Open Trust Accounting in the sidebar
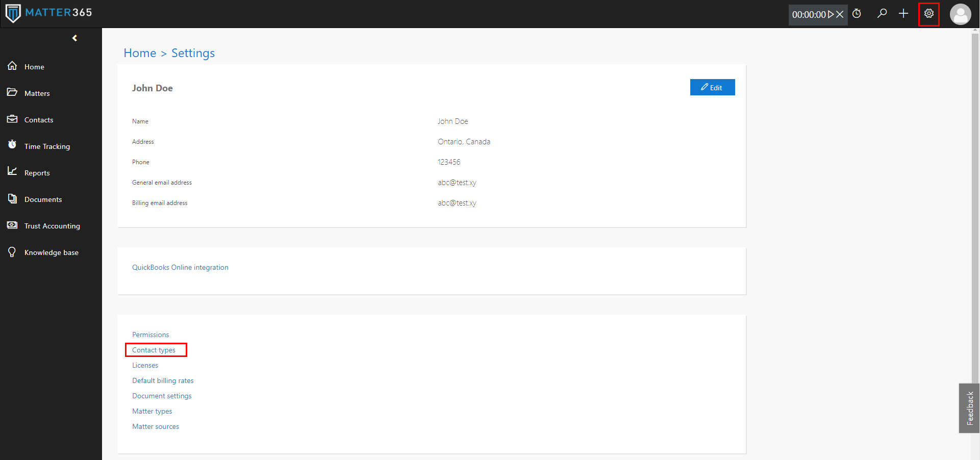980x460 pixels. pyautogui.click(x=53, y=226)
